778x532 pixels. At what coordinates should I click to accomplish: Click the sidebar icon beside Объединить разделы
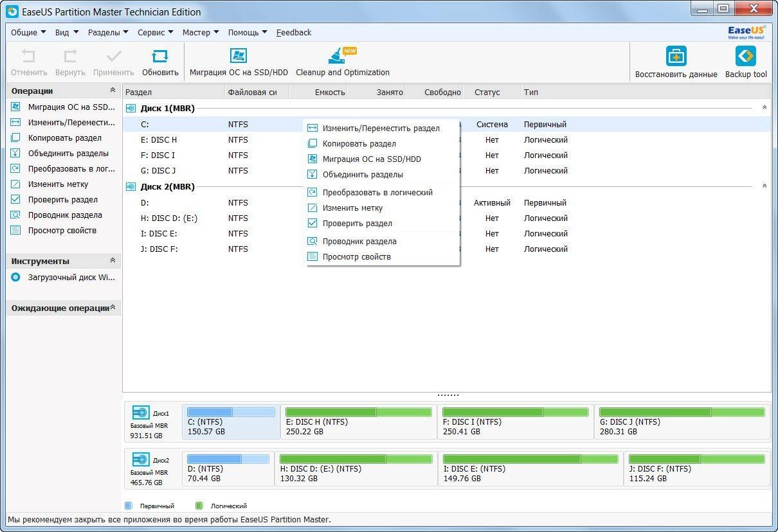coord(15,153)
